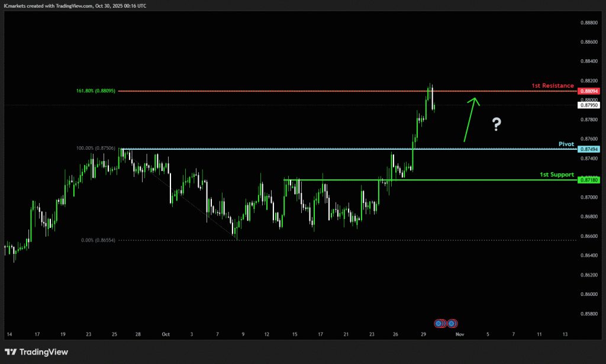Click the 0.00% Fibonacci level label
The width and height of the screenshot is (606, 364).
98,240
